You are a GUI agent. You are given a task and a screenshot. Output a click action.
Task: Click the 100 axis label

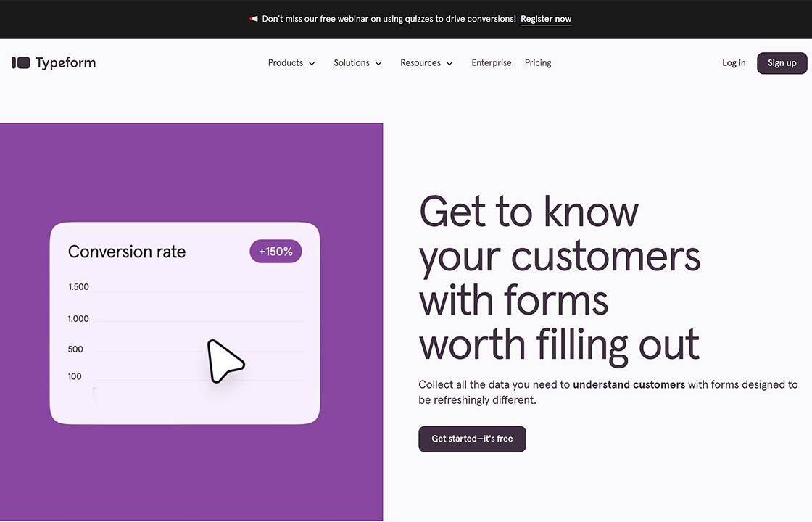click(x=75, y=376)
